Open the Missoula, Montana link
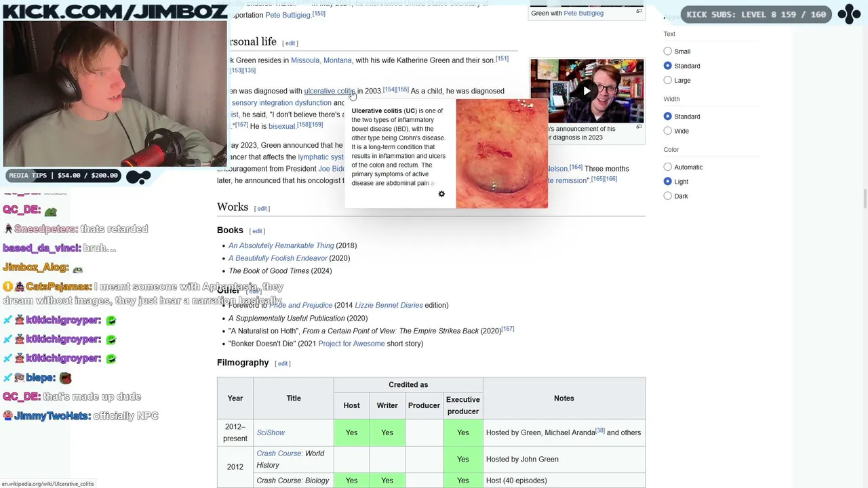The width and height of the screenshot is (868, 488). pyautogui.click(x=321, y=60)
